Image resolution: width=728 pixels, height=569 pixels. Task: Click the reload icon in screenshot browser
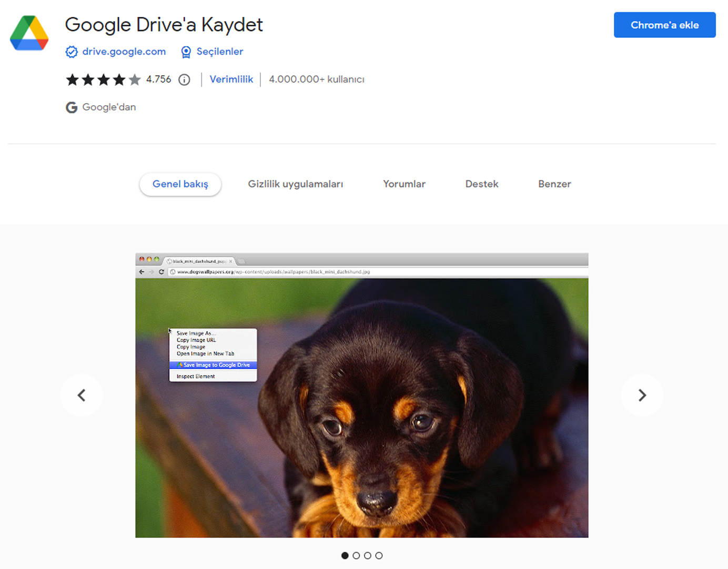161,272
